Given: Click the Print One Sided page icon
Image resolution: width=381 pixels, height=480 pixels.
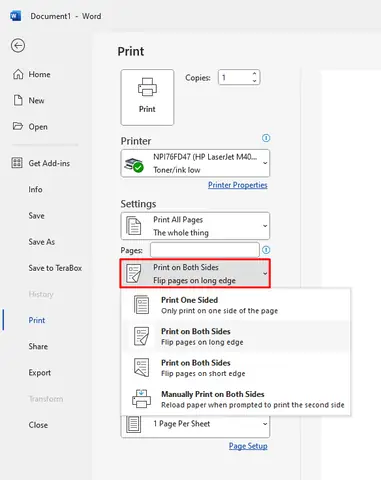Looking at the screenshot, I should 142,305.
